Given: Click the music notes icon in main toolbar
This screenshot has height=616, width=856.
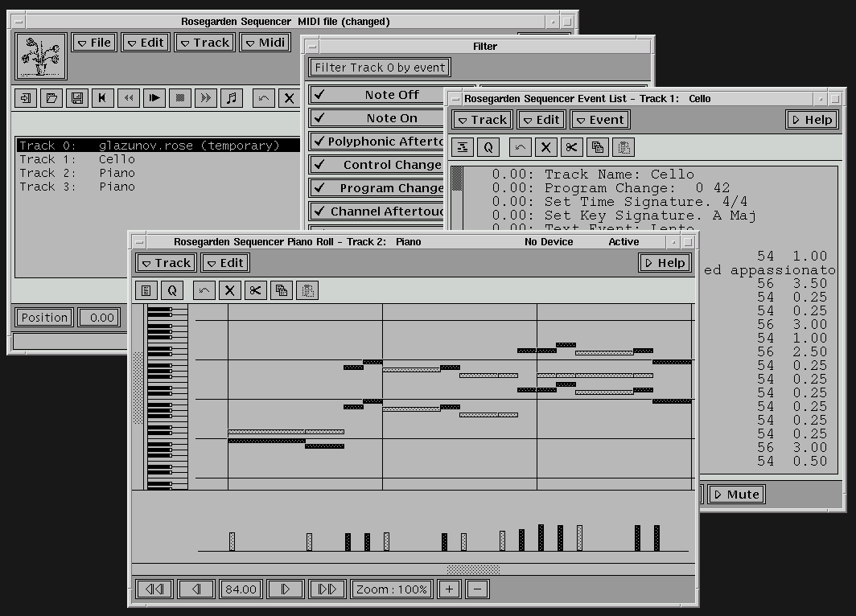Looking at the screenshot, I should (x=232, y=98).
